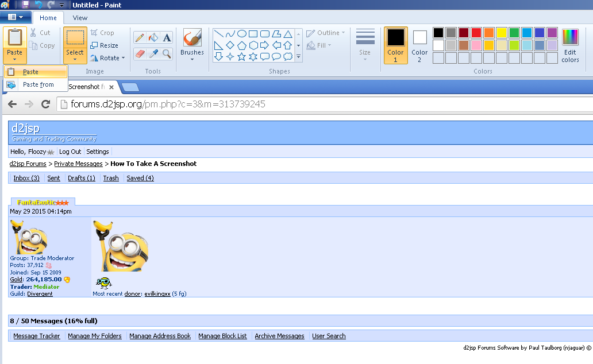Activate Color 1 selector
The image size is (593, 364).
pyautogui.click(x=395, y=45)
